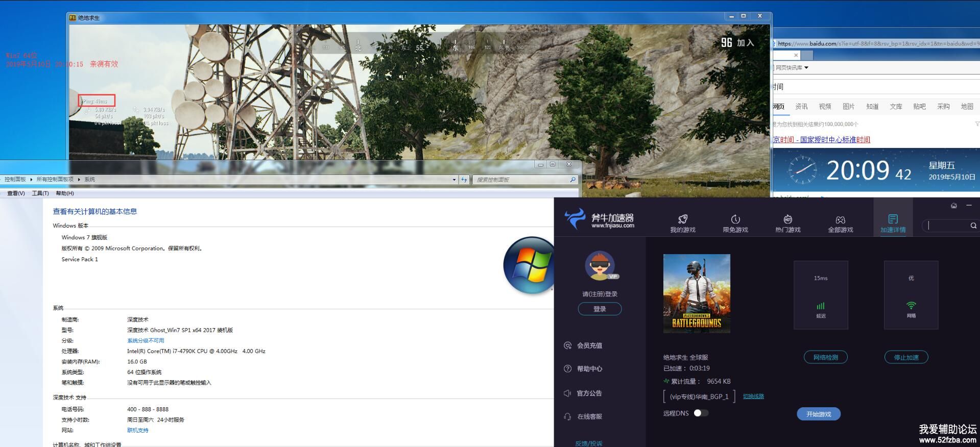The width and height of the screenshot is (980, 447).
Task: Click the 联机支持 website link
Action: (x=137, y=430)
